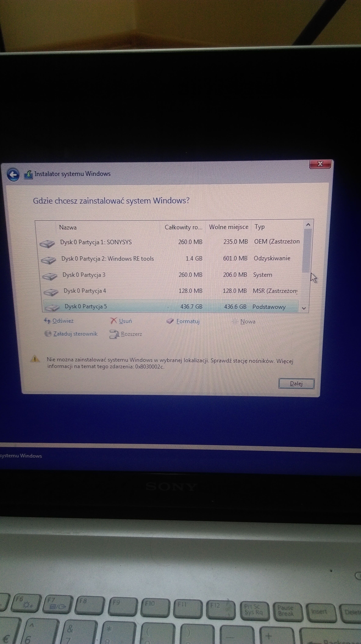Click the 601.0 MB free space cell

pos(235,258)
